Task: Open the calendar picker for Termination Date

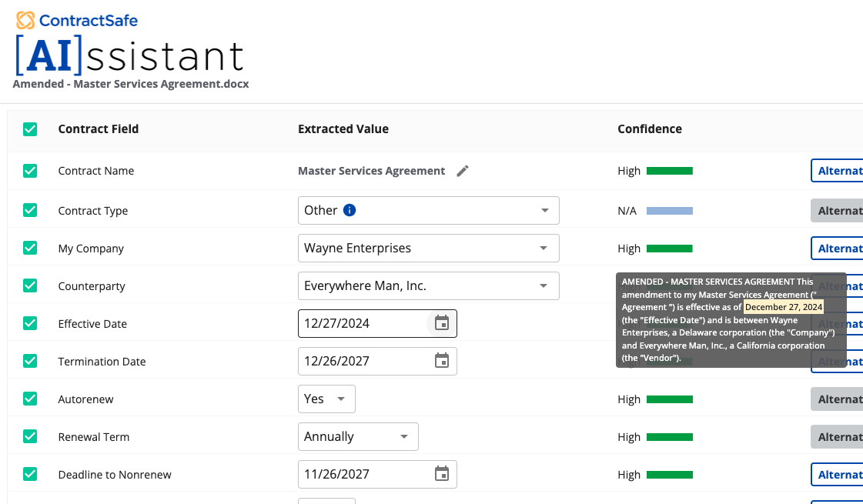Action: pos(441,360)
